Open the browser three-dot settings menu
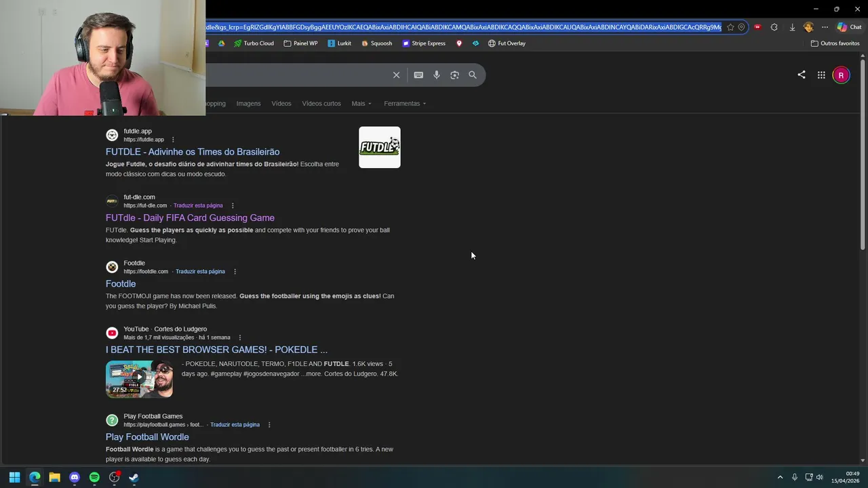Viewport: 868px width, 488px height. coord(825,27)
